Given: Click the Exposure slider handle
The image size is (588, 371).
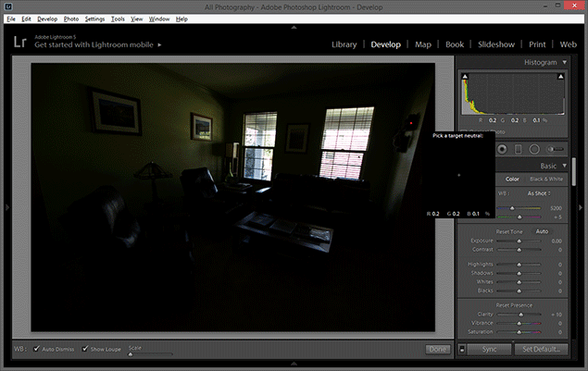Looking at the screenshot, I should pos(519,239).
